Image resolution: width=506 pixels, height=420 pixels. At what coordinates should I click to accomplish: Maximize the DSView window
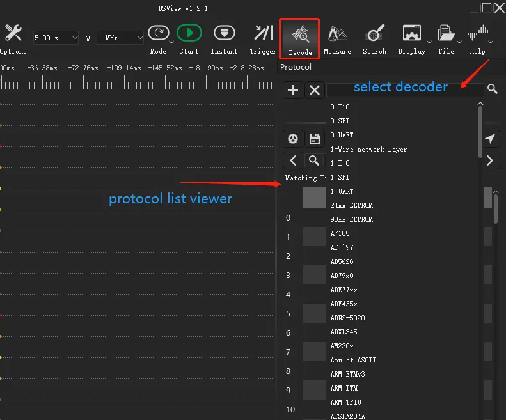486,8
